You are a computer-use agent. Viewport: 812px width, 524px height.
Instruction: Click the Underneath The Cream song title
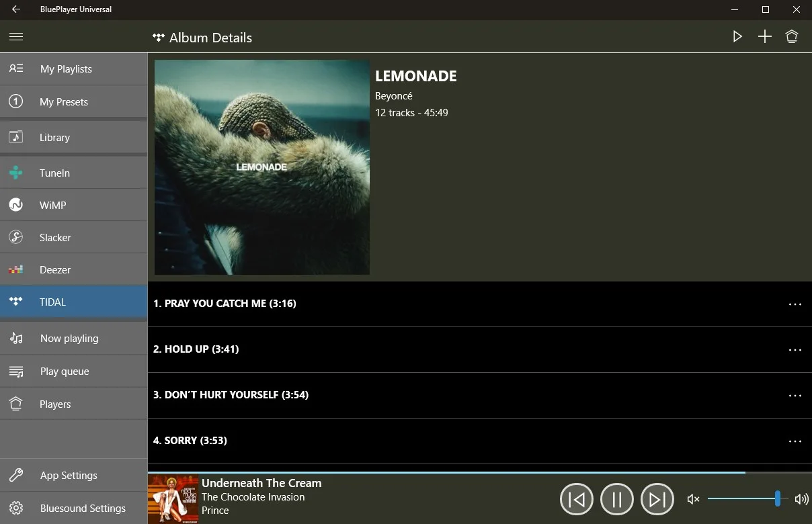(x=261, y=483)
